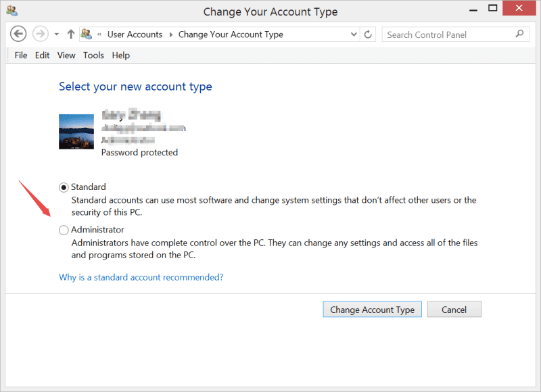Open the address bar history dropdown
541x392 pixels.
353,34
